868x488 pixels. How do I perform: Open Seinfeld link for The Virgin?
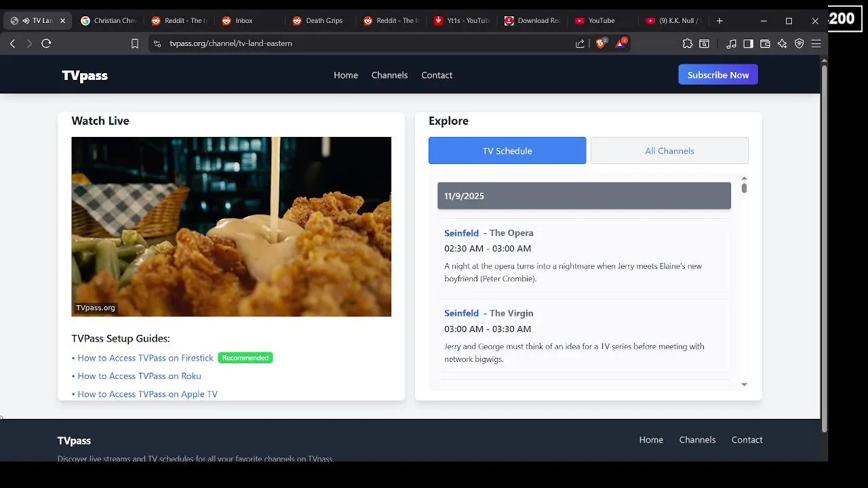(x=461, y=313)
